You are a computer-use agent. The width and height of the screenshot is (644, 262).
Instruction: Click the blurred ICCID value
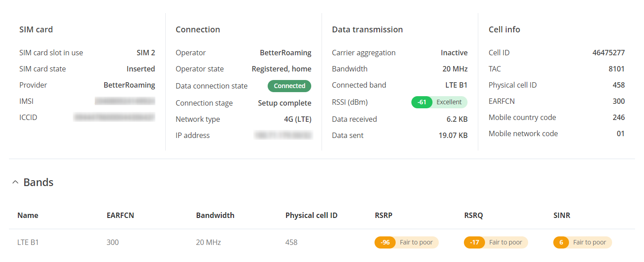pos(114,117)
